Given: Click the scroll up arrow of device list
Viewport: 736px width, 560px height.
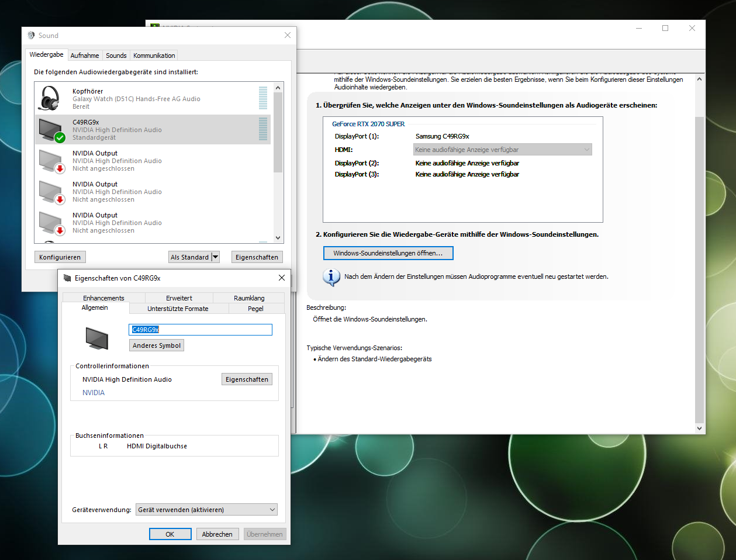Looking at the screenshot, I should tap(278, 88).
